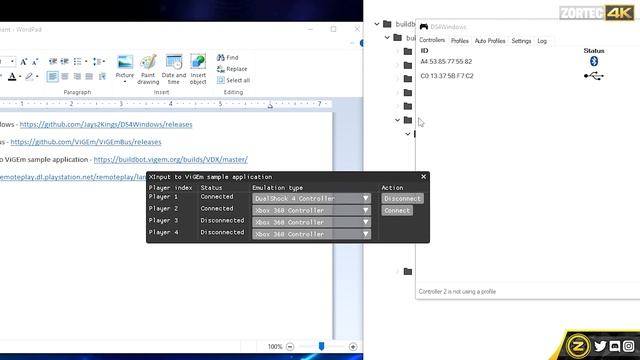Align text left in WordPad
This screenshot has height=360, width=640.
click(52, 76)
